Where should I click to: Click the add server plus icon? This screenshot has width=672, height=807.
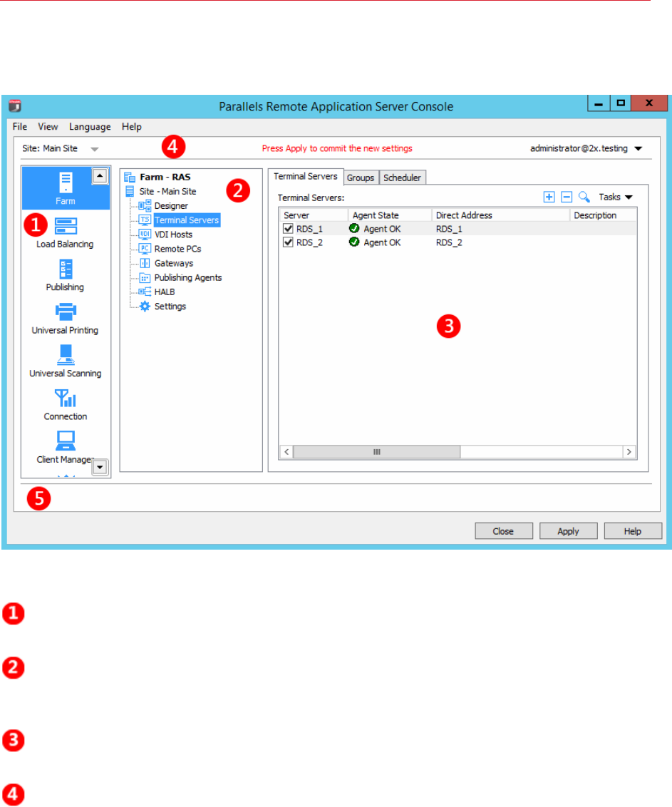click(549, 197)
